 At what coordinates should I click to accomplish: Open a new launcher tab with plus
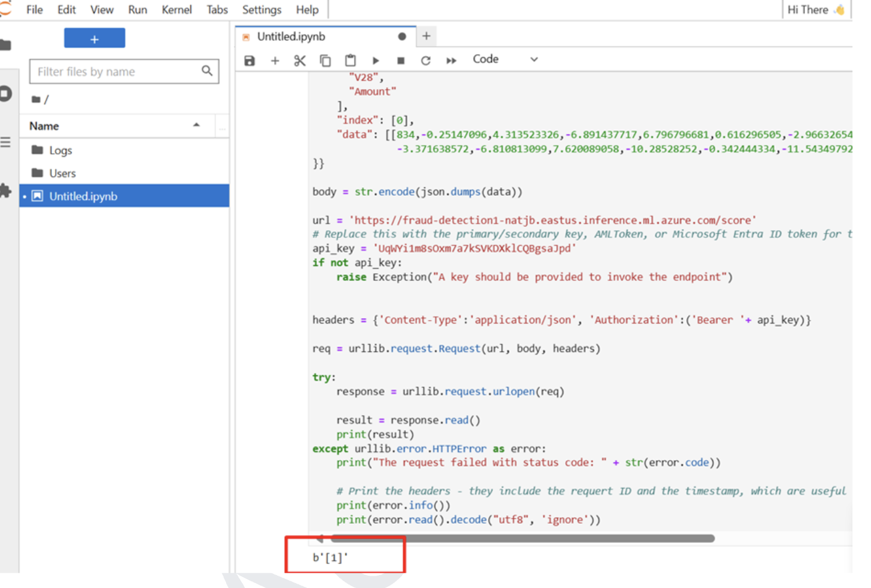[x=426, y=36]
